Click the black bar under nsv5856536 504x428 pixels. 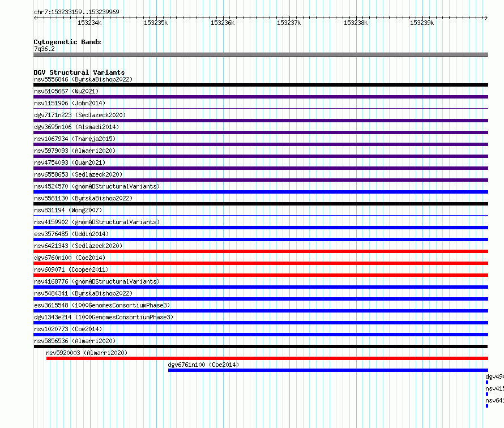pos(260,346)
